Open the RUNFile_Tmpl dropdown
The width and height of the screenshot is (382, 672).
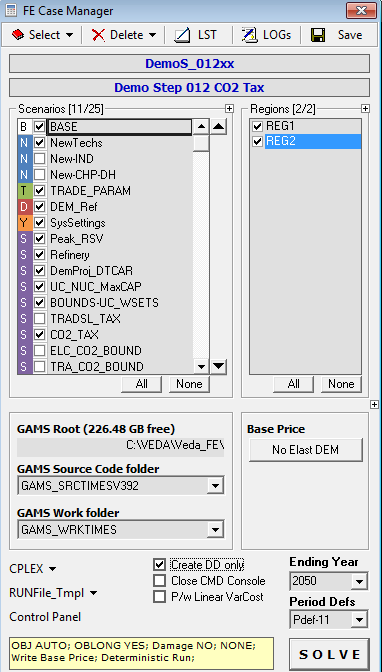coord(53,593)
